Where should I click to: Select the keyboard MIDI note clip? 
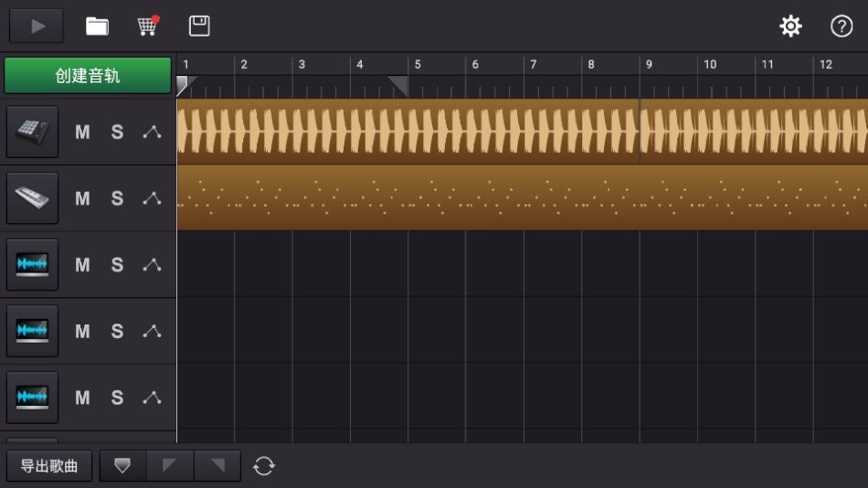point(523,197)
